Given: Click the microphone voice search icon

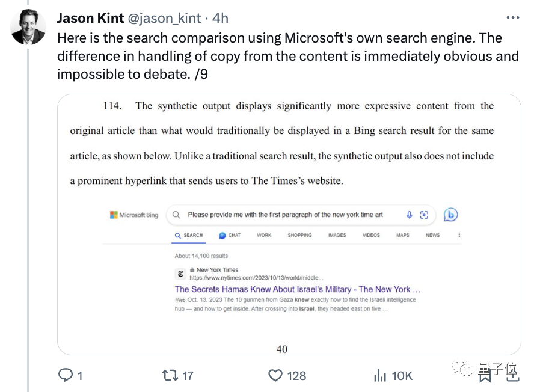Looking at the screenshot, I should pyautogui.click(x=409, y=215).
